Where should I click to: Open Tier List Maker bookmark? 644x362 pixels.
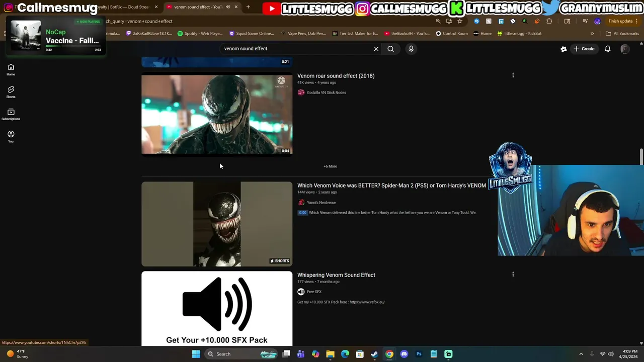[x=355, y=34]
